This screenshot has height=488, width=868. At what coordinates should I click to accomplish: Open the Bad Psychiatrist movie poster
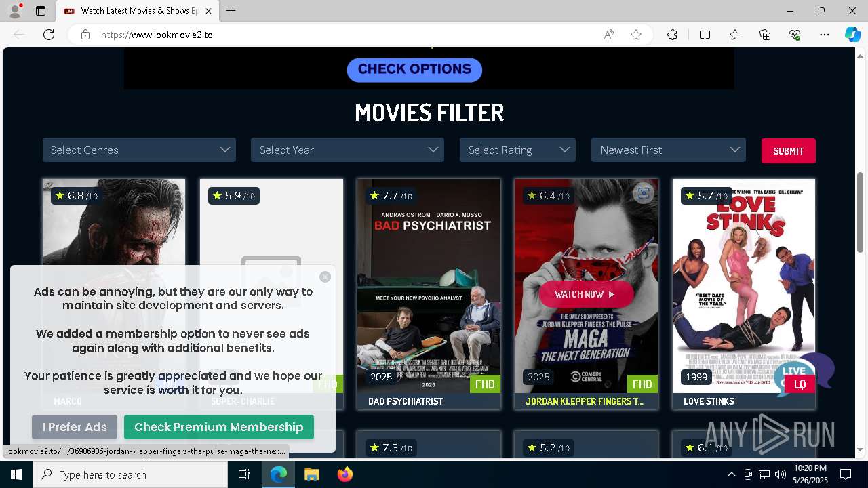point(429,285)
